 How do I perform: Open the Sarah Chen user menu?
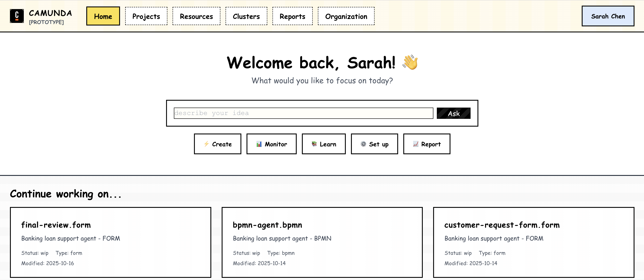coord(608,16)
